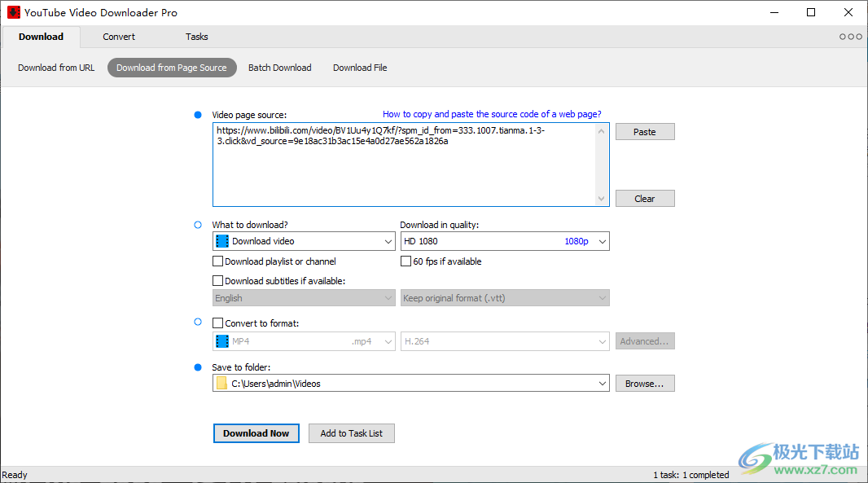Click the Paste button
The image size is (868, 483).
645,132
